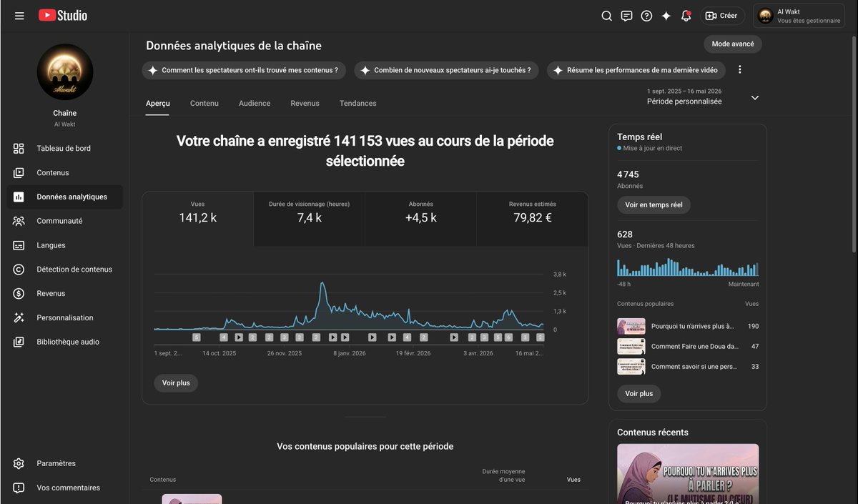The image size is (858, 504).
Task: Open the search icon in the header
Action: tap(606, 16)
